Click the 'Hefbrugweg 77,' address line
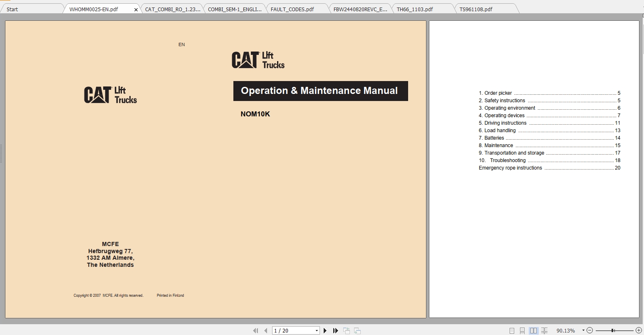This screenshot has height=335, width=644. 110,251
